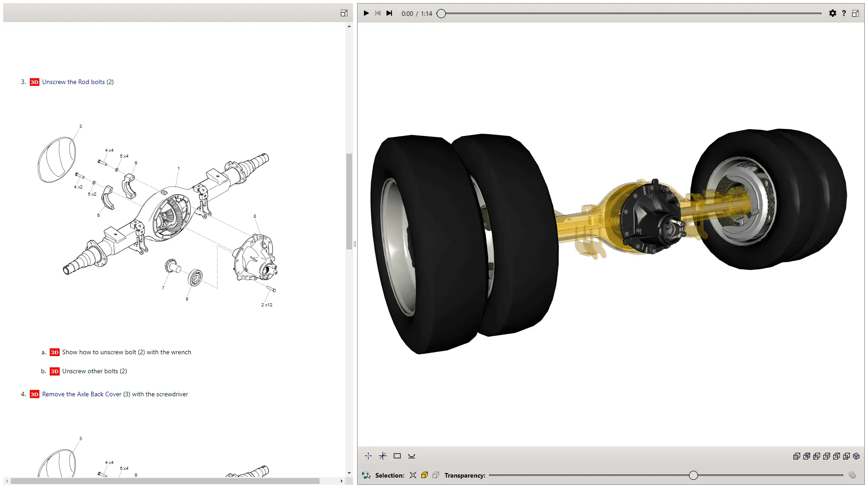868x488 pixels.
Task: Click the dashed cube ghost selection icon
Action: pos(435,475)
